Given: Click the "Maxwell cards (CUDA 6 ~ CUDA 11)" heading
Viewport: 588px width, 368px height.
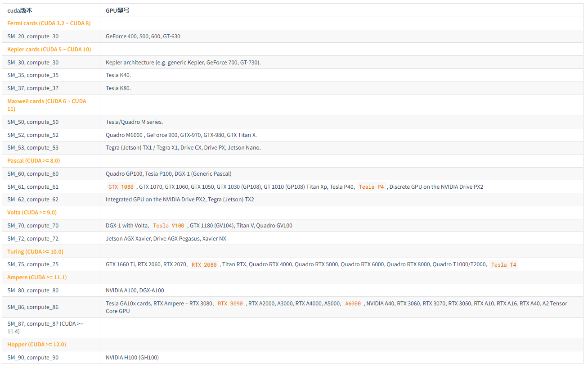Looking at the screenshot, I should point(47,105).
